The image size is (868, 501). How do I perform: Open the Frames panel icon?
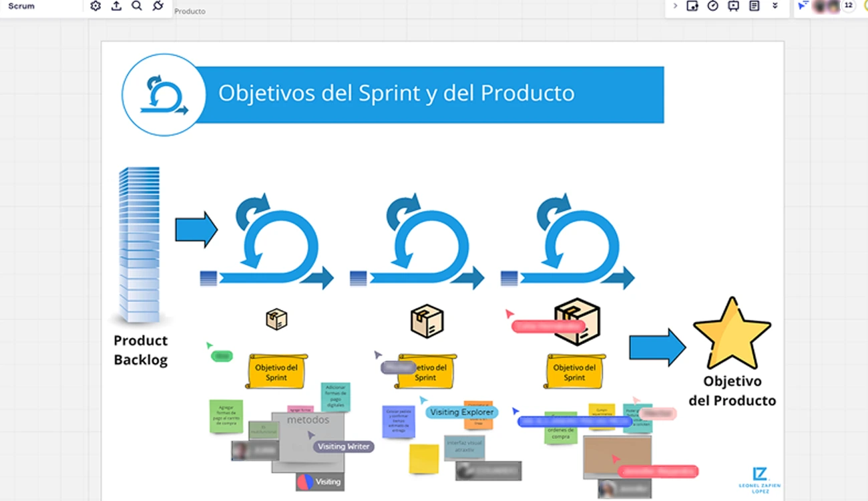(x=694, y=6)
